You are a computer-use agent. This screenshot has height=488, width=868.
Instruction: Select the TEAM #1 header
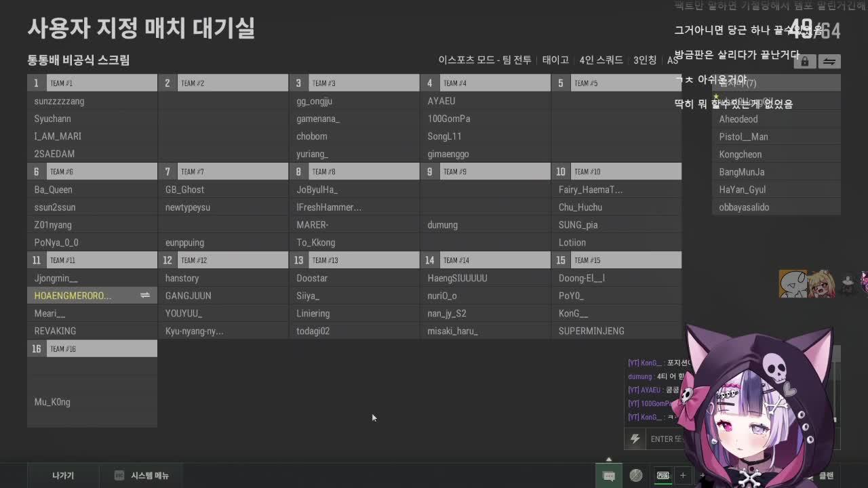92,83
